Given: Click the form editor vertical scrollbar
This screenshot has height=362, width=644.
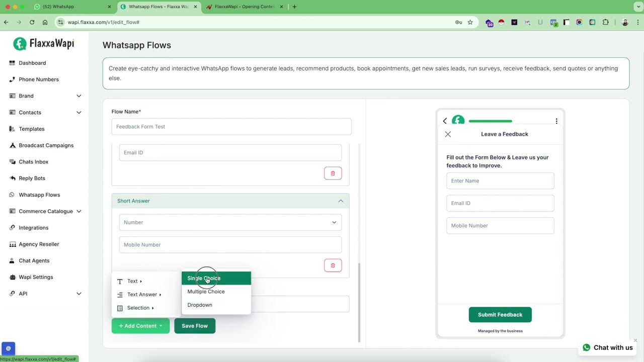Looking at the screenshot, I should pos(359,303).
